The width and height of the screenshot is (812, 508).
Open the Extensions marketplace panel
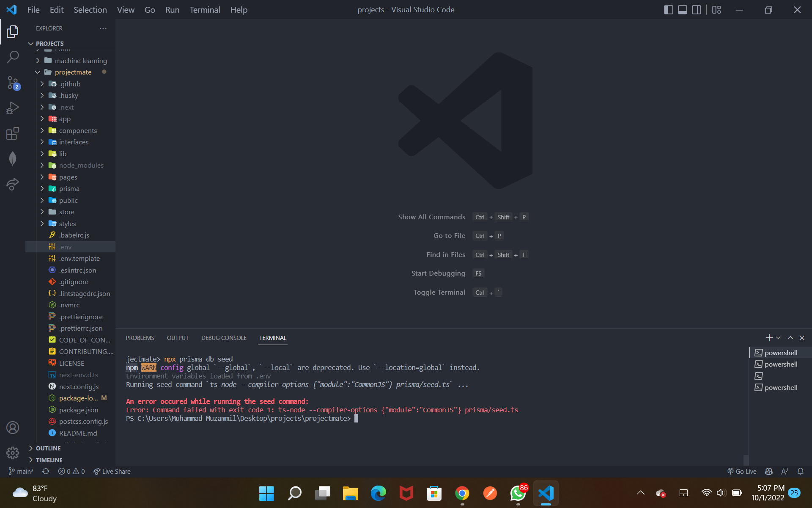point(13,133)
